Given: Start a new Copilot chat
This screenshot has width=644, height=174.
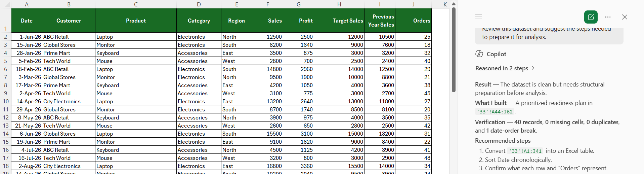Looking at the screenshot, I should pos(591,17).
